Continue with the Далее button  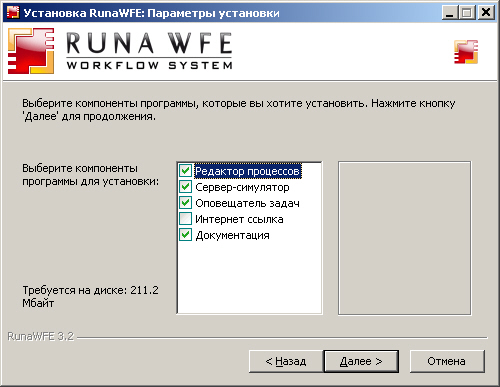(361, 361)
